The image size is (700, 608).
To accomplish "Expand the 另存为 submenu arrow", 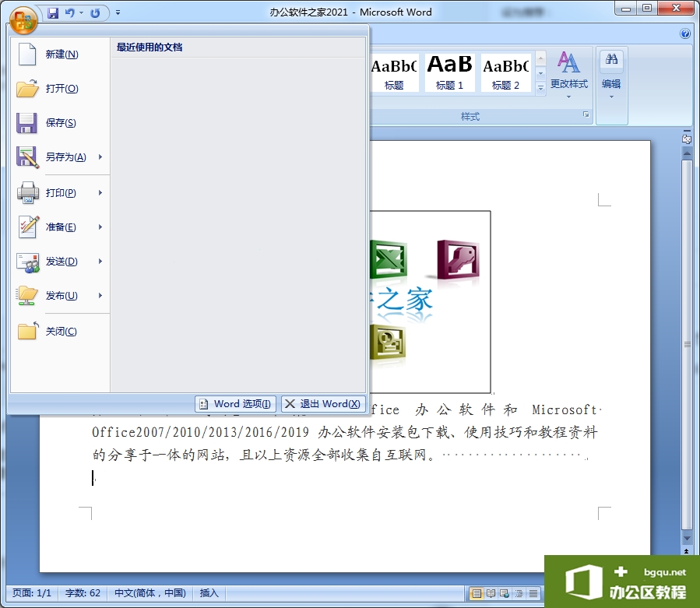I will [100, 157].
